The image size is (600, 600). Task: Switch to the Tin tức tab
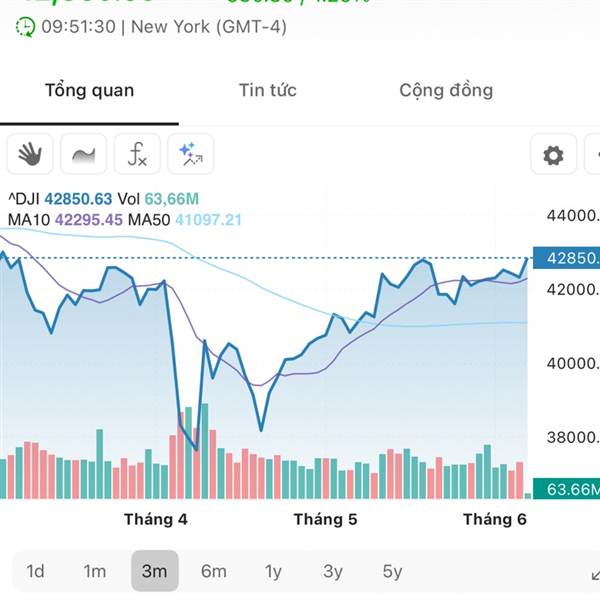point(267,90)
